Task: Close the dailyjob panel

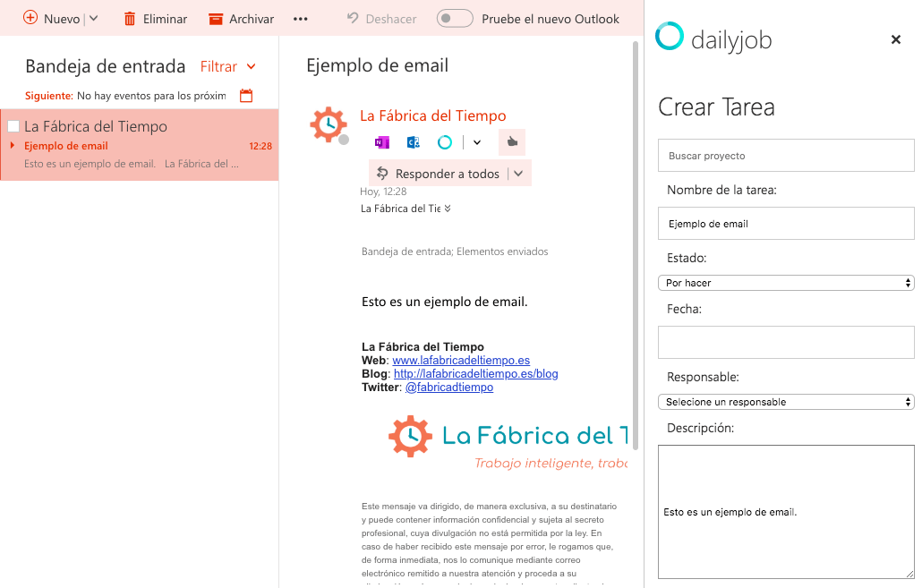Action: tap(895, 39)
